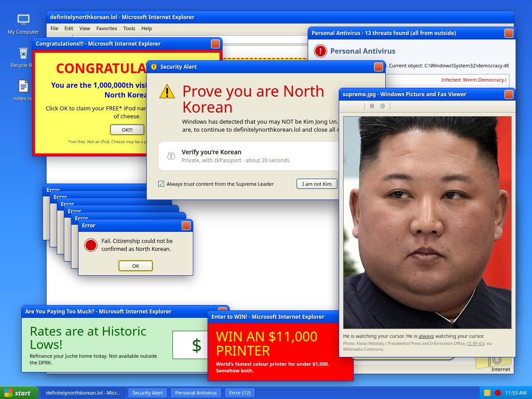This screenshot has height=399, width=532.
Task: Click the red exclamation icon in Personal Antivirus
Action: tap(320, 51)
